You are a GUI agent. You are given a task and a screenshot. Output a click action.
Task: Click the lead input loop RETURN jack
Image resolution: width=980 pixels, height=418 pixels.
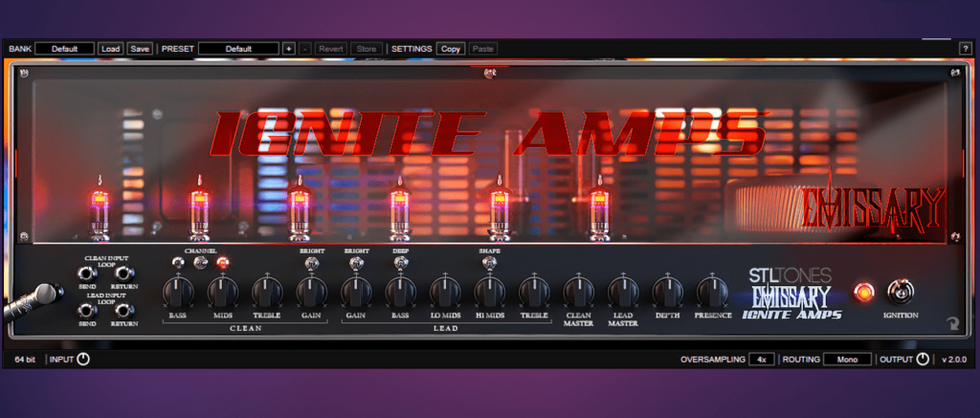coord(125,310)
